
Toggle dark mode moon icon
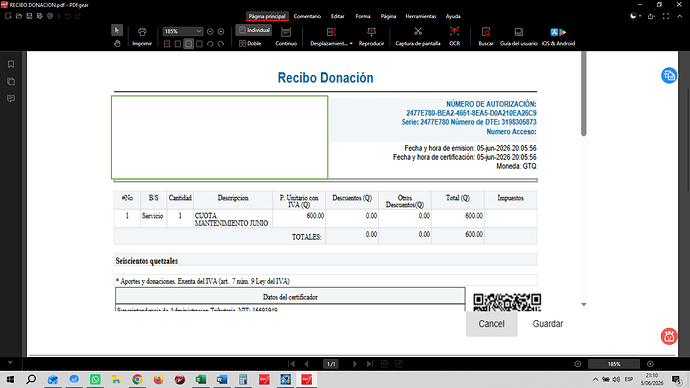coord(633,16)
